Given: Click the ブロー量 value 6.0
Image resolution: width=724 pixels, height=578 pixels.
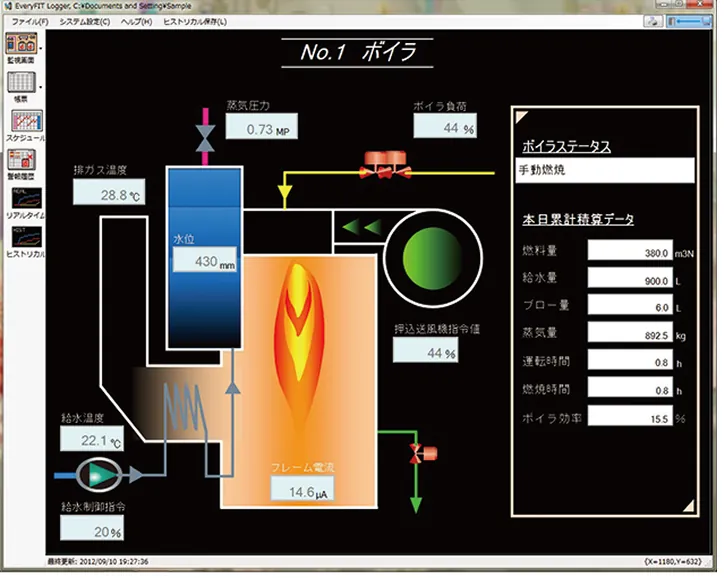Looking at the screenshot, I should click(630, 305).
